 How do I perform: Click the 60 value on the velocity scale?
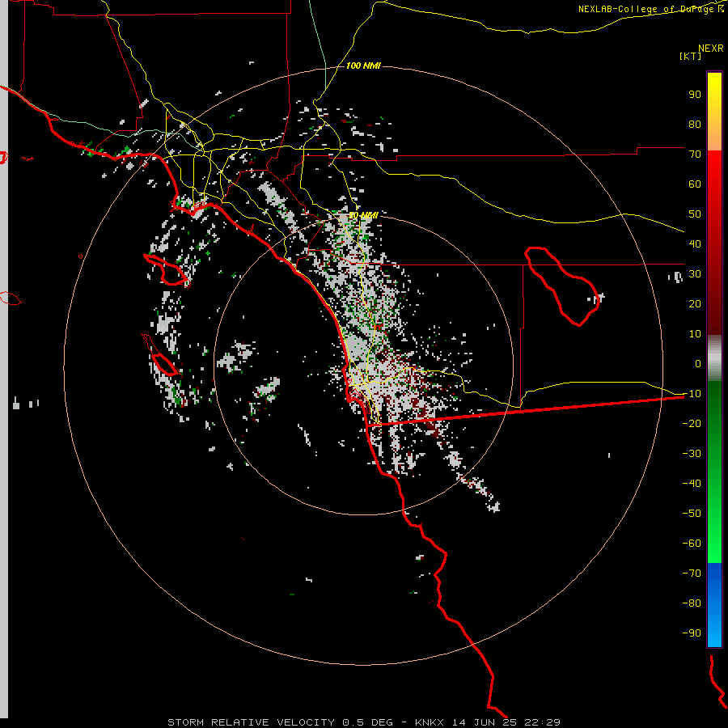click(x=695, y=184)
